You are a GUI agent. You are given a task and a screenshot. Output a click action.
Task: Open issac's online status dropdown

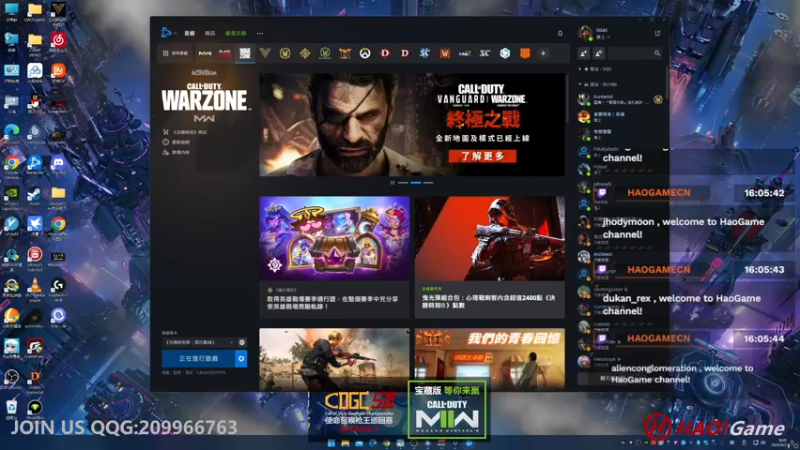(x=603, y=37)
